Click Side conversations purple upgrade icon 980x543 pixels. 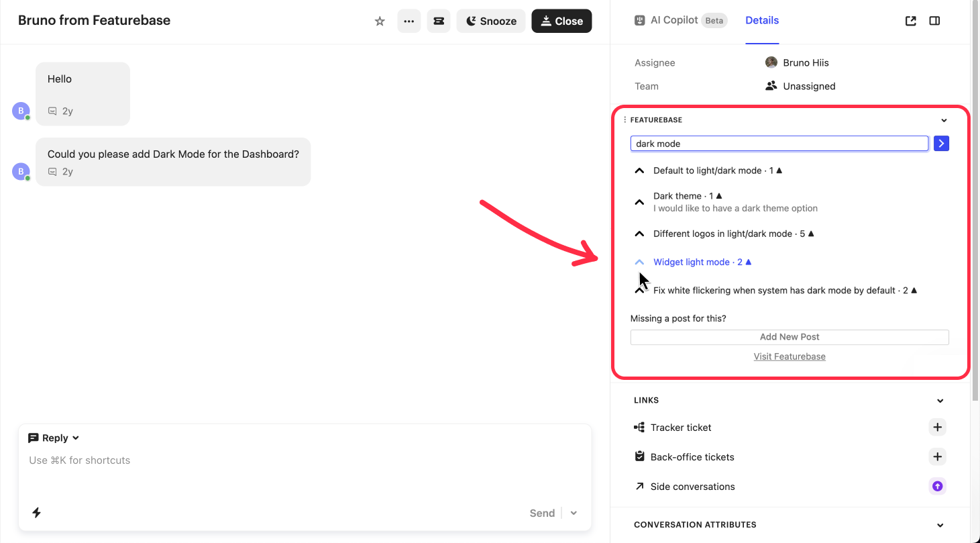[x=937, y=486]
